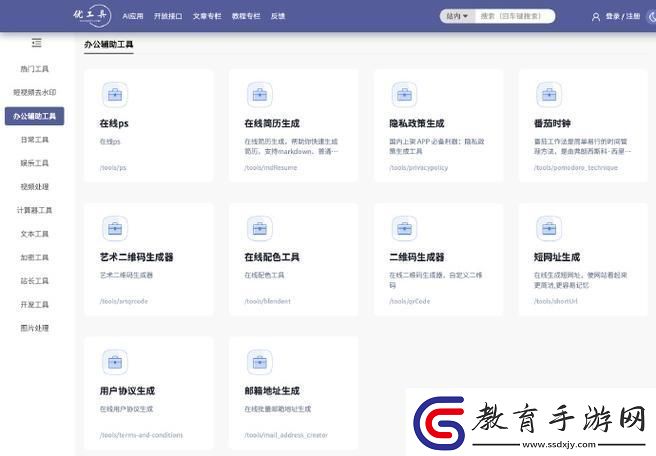Open the 在线配色工具 tool title
Viewport: 656px width, 456px height.
[272, 257]
